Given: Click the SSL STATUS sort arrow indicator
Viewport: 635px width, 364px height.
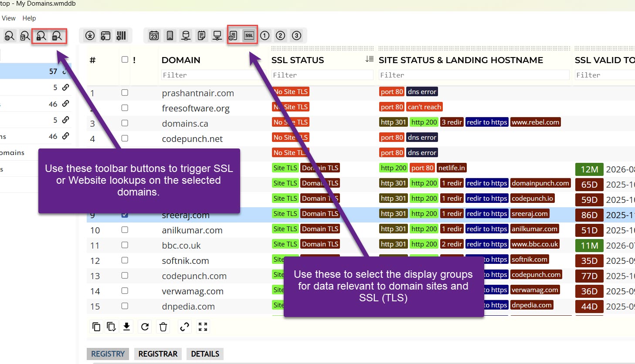Looking at the screenshot, I should pos(369,59).
